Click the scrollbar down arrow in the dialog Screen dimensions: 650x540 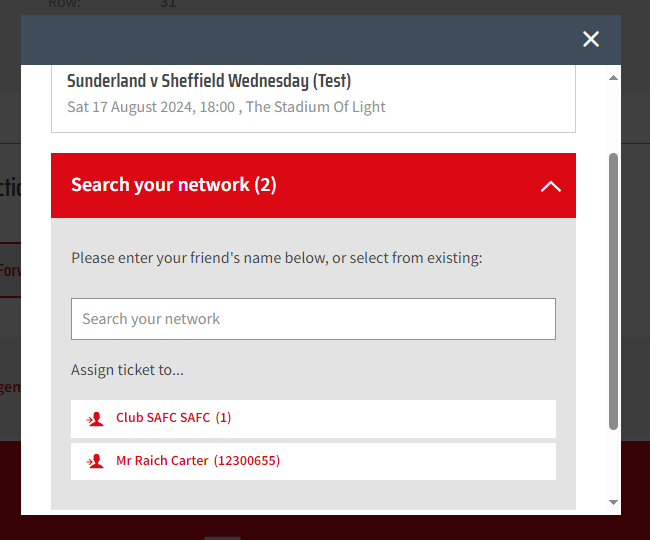click(x=614, y=502)
